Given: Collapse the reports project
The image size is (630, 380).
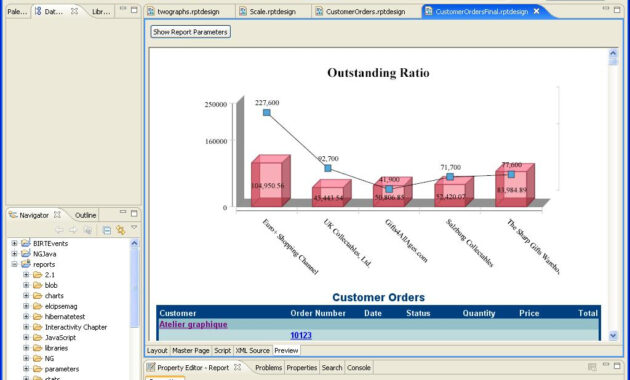Looking at the screenshot, I should tap(14, 264).
